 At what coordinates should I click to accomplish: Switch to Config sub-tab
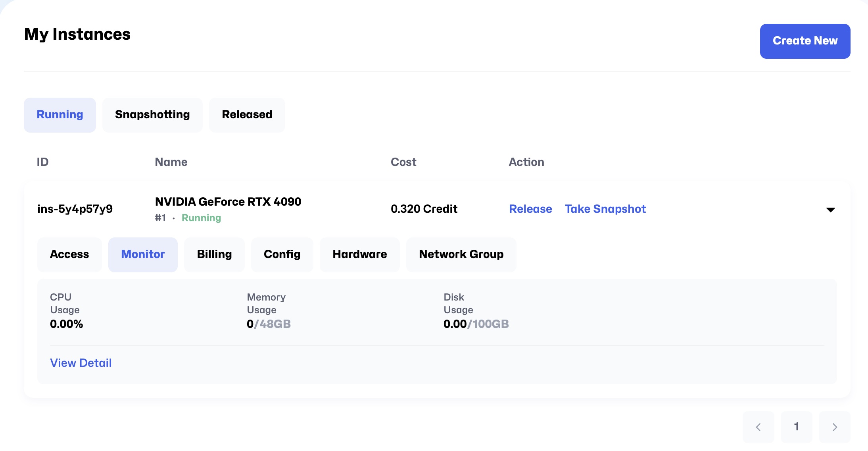coord(282,254)
